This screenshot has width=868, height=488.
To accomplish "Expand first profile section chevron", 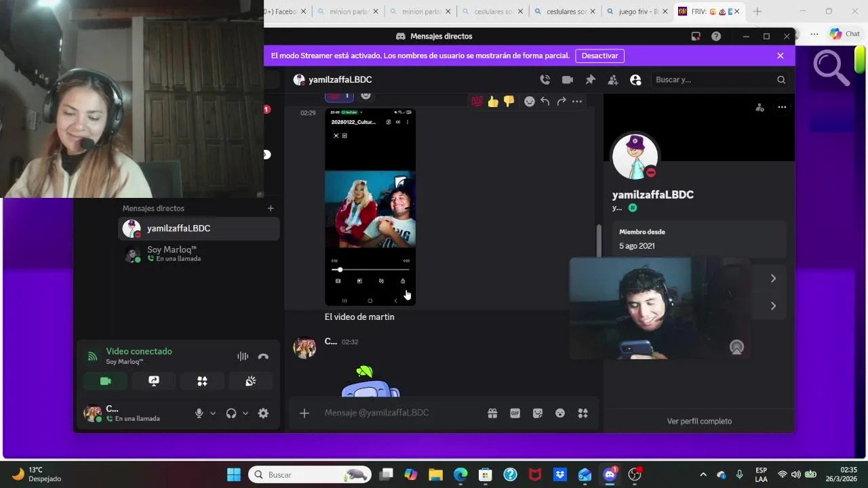I will [773, 279].
